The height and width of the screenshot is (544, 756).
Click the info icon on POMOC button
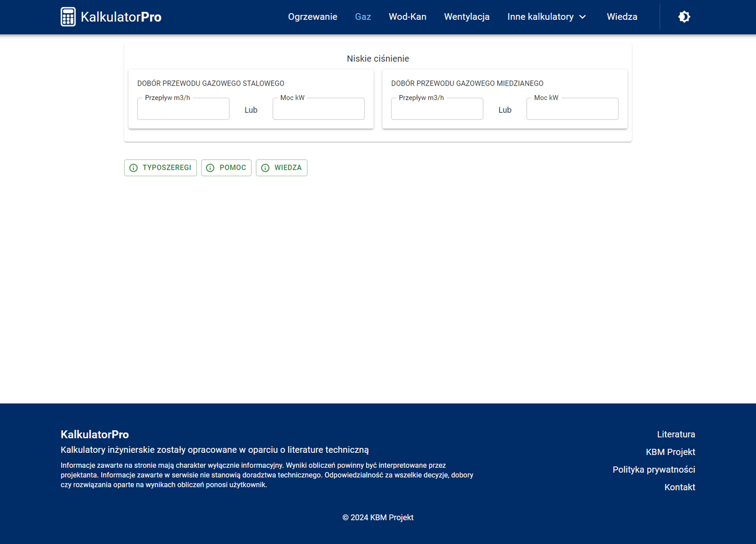click(210, 168)
